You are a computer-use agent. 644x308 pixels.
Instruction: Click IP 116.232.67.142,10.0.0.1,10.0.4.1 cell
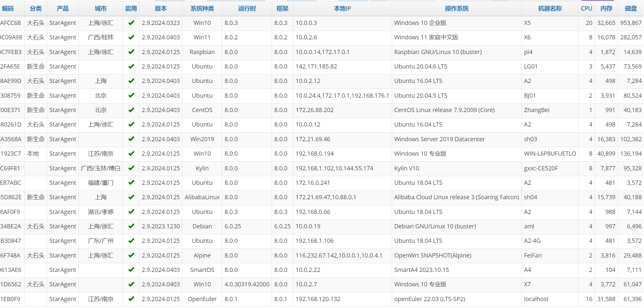click(339, 255)
